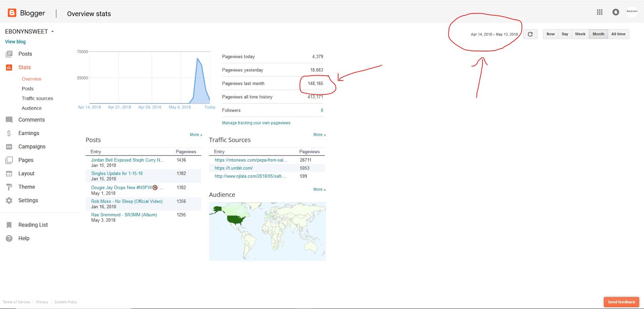Click the Posts sidebar icon
The image size is (644, 309).
click(x=9, y=54)
